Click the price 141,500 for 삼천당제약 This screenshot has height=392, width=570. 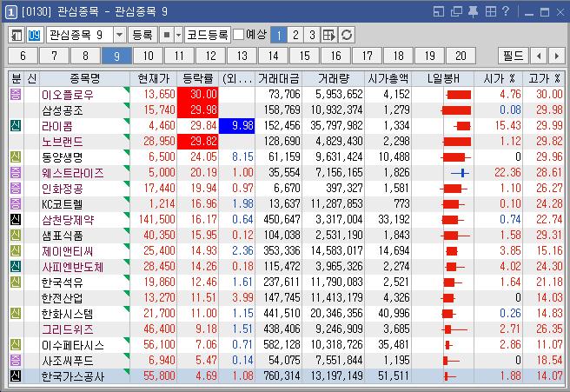pyautogui.click(x=156, y=220)
